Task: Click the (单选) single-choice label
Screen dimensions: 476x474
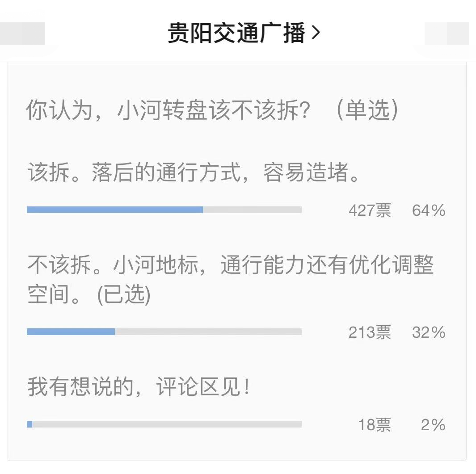Action: point(367,110)
